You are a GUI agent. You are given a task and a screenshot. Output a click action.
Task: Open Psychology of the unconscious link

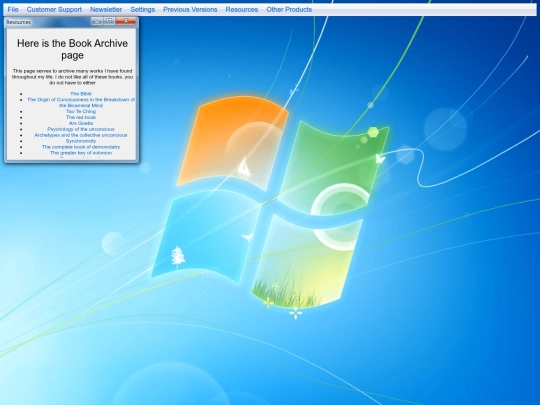coord(81,129)
